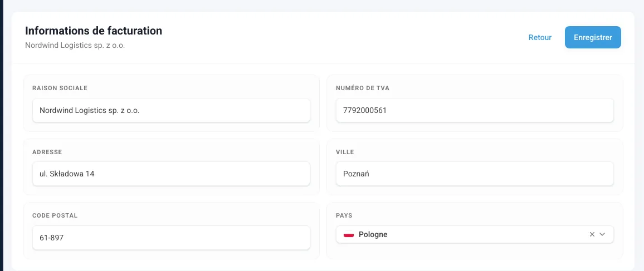Go back via the Retour link
Screen dimensions: 644x271
(540, 37)
